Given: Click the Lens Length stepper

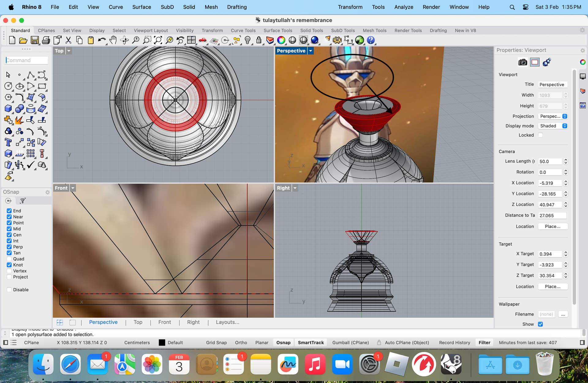Looking at the screenshot, I should [x=566, y=161].
